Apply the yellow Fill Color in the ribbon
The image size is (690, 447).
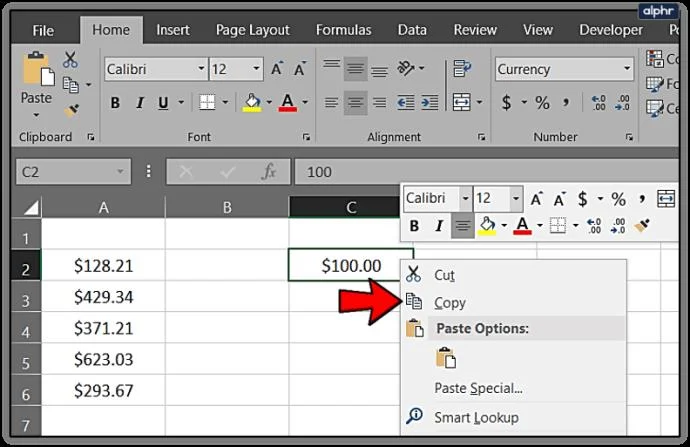click(252, 103)
